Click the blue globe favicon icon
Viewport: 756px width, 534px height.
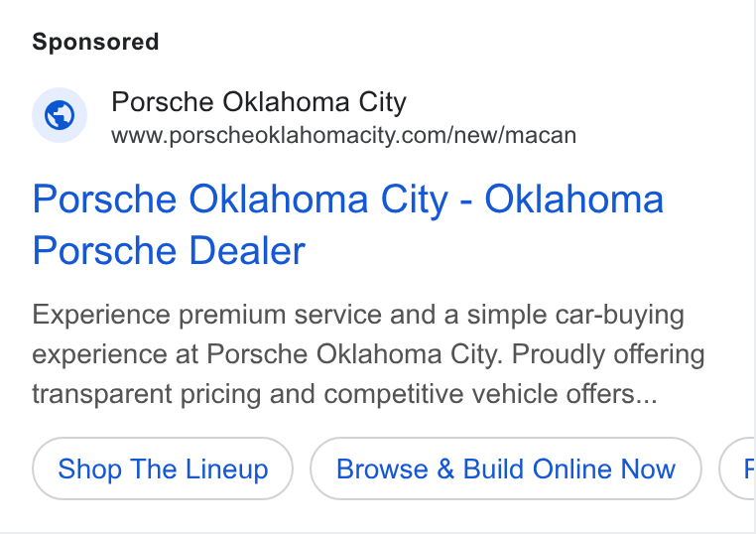coord(60,115)
